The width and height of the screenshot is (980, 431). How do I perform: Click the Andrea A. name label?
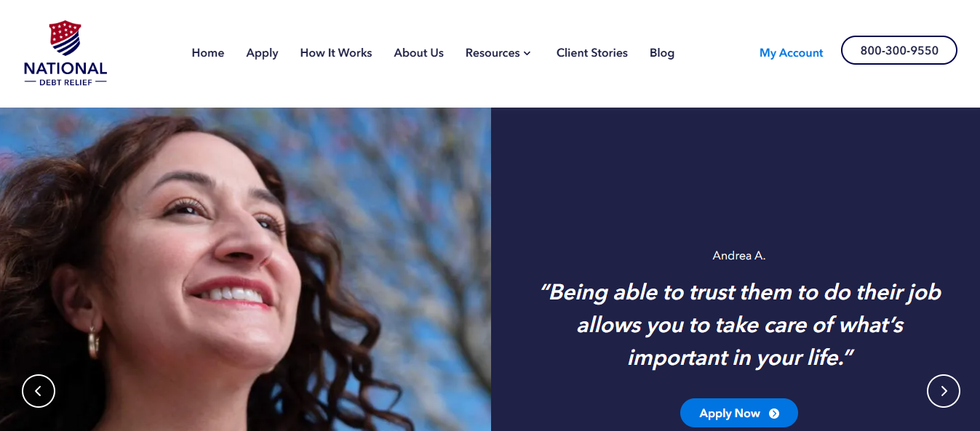click(739, 256)
